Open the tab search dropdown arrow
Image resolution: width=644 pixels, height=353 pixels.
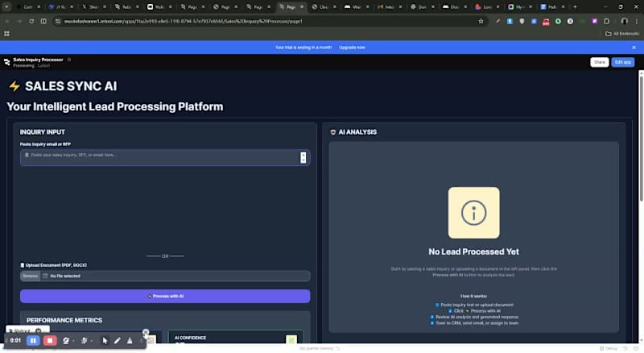pos(7,6)
